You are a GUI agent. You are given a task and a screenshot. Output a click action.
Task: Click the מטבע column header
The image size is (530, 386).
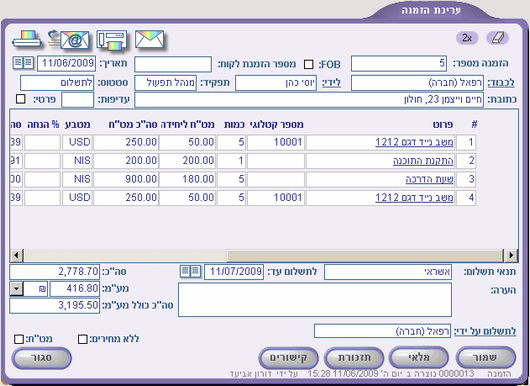pyautogui.click(x=77, y=125)
